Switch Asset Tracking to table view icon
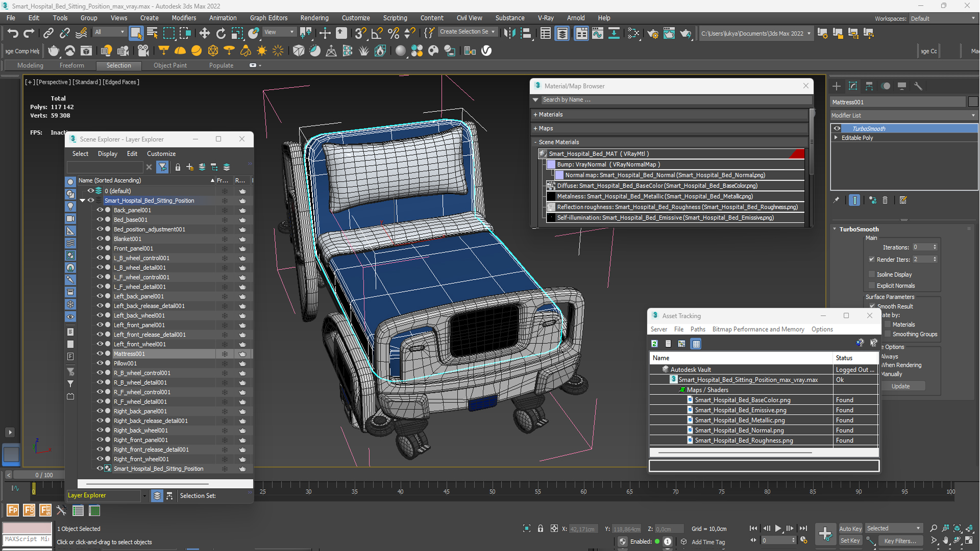 pyautogui.click(x=696, y=343)
